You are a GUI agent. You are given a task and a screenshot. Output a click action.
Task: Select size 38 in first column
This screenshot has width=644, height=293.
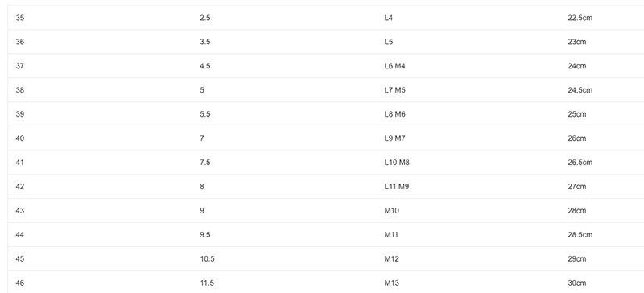(x=19, y=90)
